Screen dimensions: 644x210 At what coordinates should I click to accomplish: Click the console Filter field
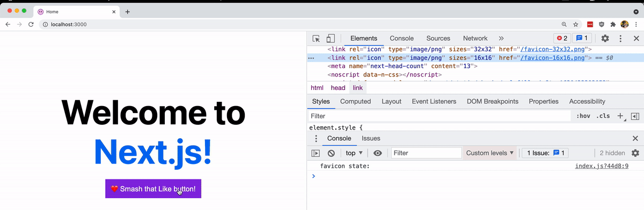pyautogui.click(x=426, y=153)
